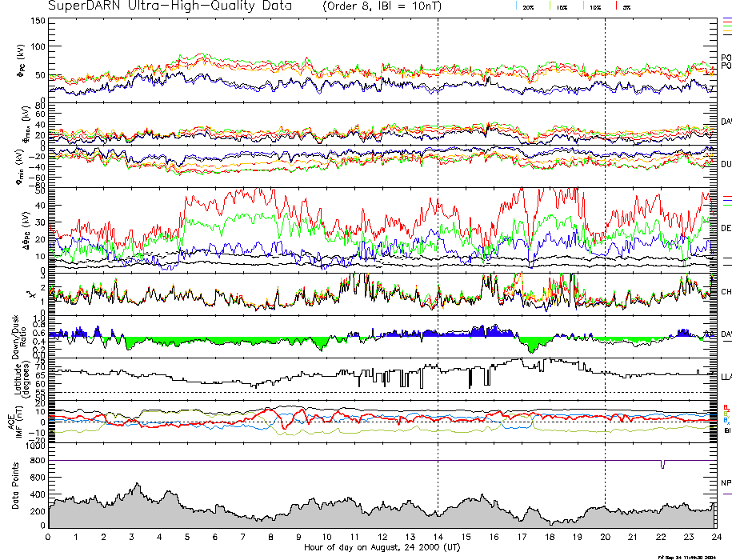
Task: Click the 150 tick label on top panel axis
Action: pos(38,20)
